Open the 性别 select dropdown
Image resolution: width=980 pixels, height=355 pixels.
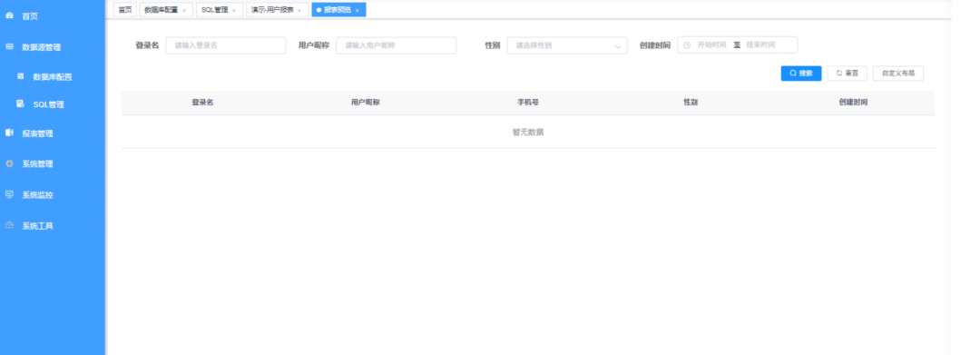(x=567, y=45)
